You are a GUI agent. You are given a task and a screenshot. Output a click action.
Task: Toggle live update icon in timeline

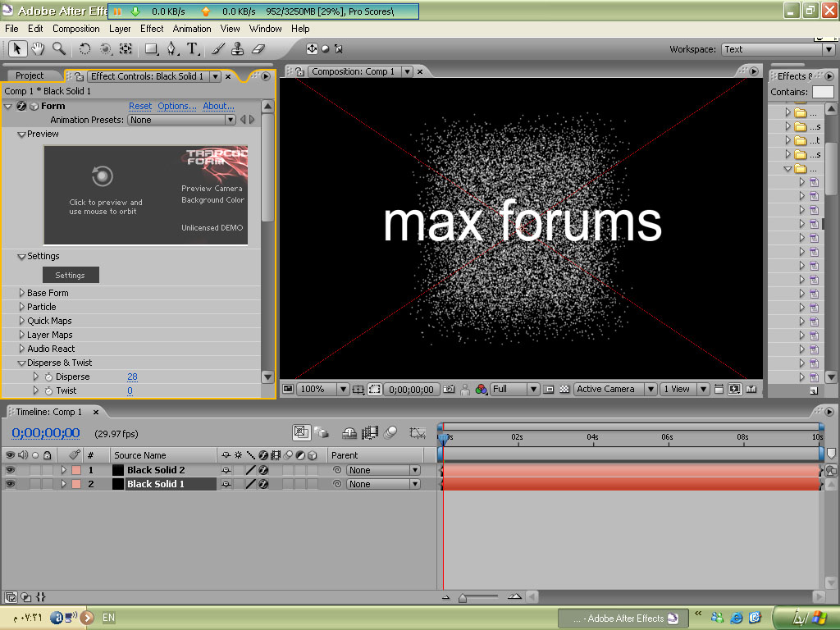tap(301, 432)
